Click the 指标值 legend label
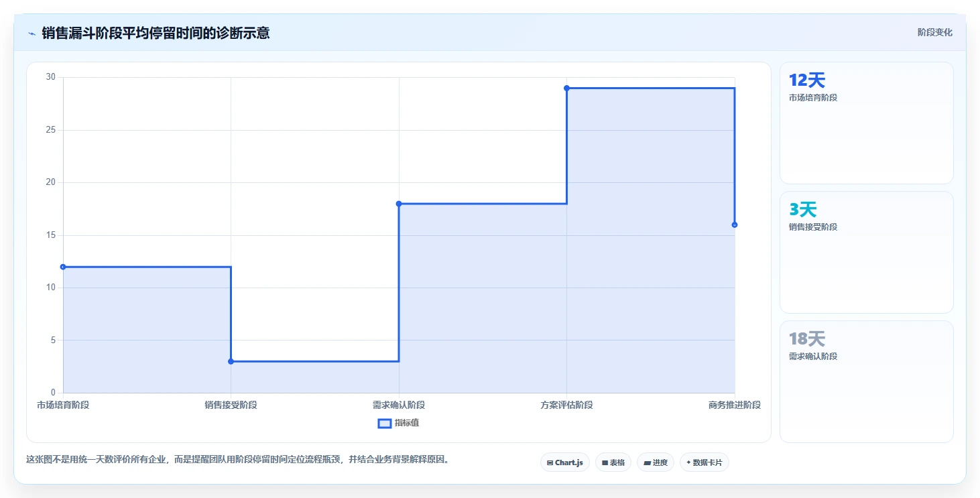 (407, 423)
